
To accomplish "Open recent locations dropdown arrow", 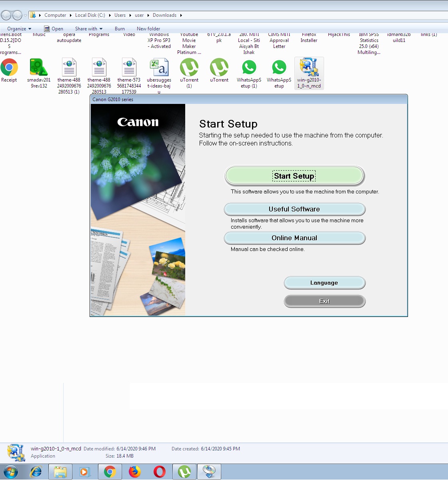I will (25, 15).
